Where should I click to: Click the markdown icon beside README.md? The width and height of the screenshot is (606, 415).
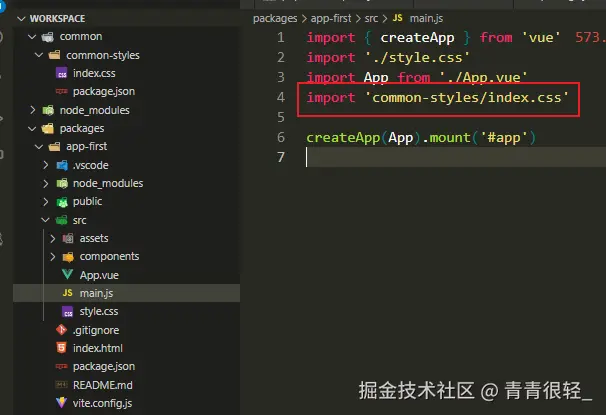tap(61, 384)
